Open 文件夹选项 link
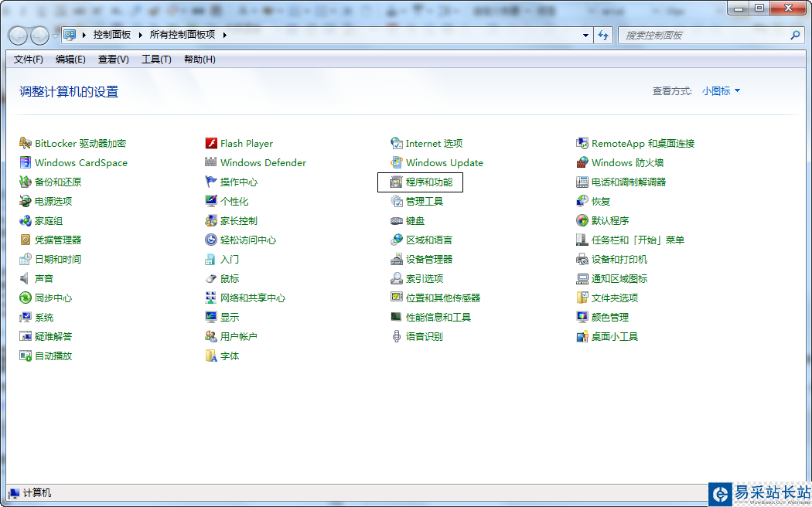Screen dimensions: 812x507 point(615,298)
